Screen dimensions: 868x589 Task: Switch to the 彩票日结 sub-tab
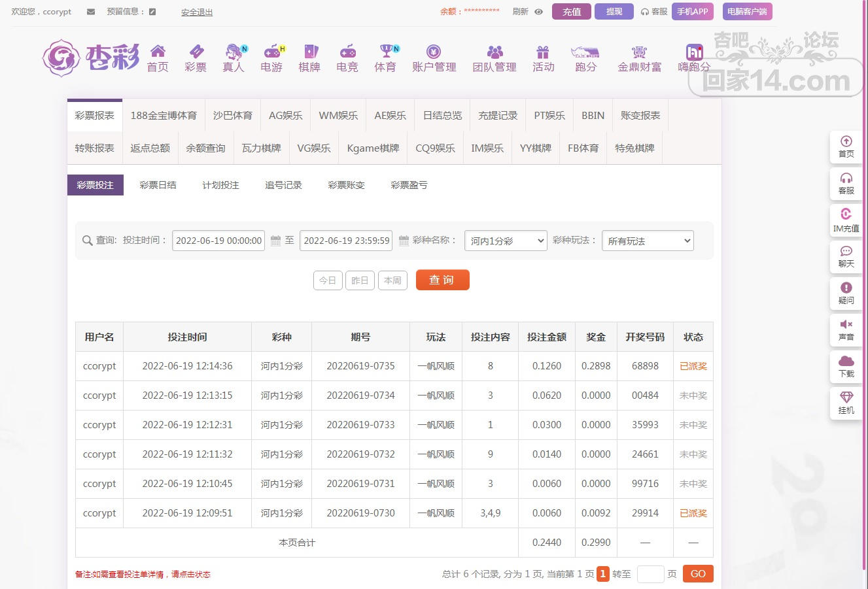point(158,185)
